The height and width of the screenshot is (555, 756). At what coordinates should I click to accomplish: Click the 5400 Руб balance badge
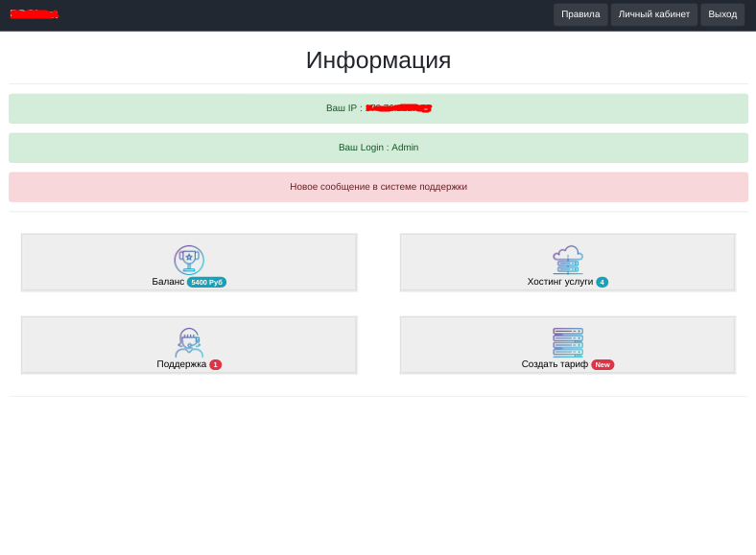(206, 283)
